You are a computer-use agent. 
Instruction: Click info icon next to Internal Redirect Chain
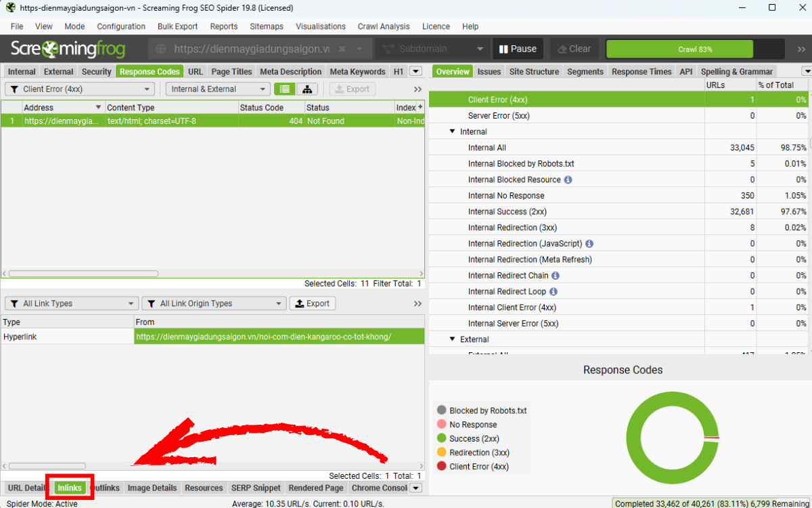click(x=556, y=276)
